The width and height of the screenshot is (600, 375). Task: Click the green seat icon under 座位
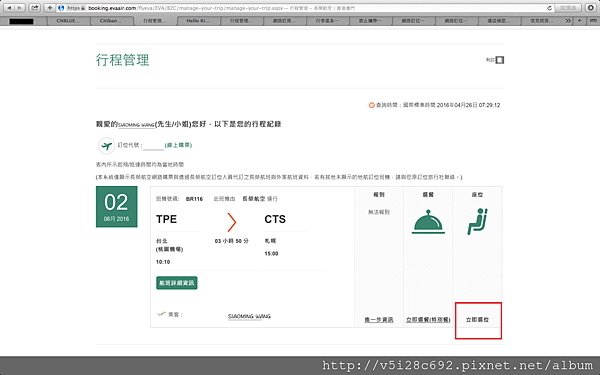(477, 221)
